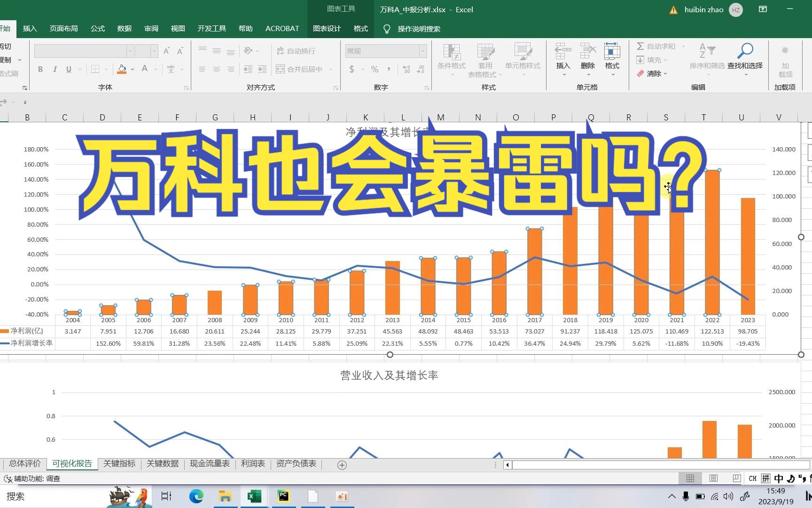Open 图表设计 ribbon tab
The height and width of the screenshot is (508, 812).
(x=327, y=29)
